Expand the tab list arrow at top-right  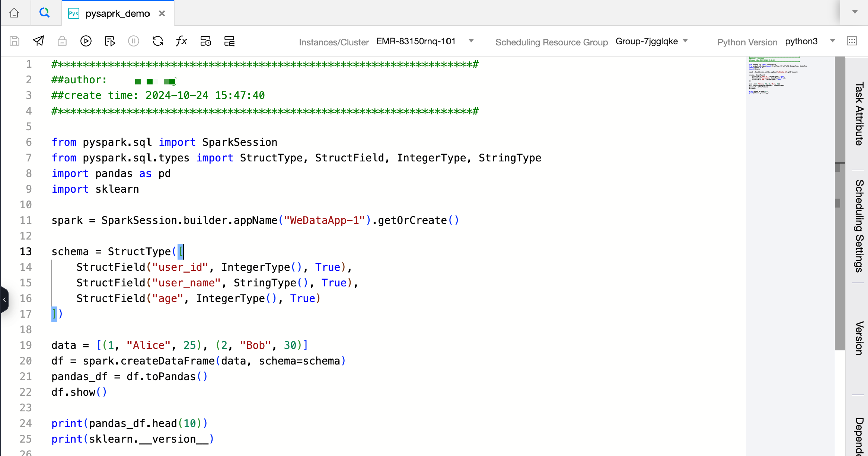tap(855, 12)
